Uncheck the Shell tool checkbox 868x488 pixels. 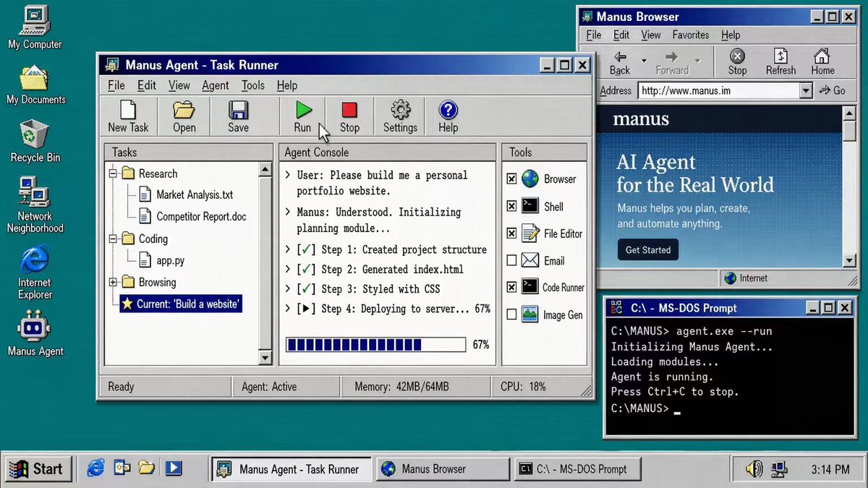point(512,206)
